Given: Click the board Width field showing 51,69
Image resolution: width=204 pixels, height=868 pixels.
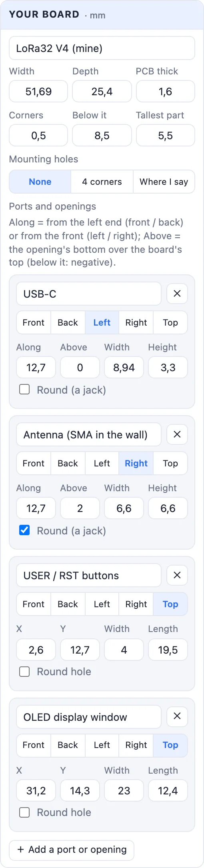Looking at the screenshot, I should point(38,92).
